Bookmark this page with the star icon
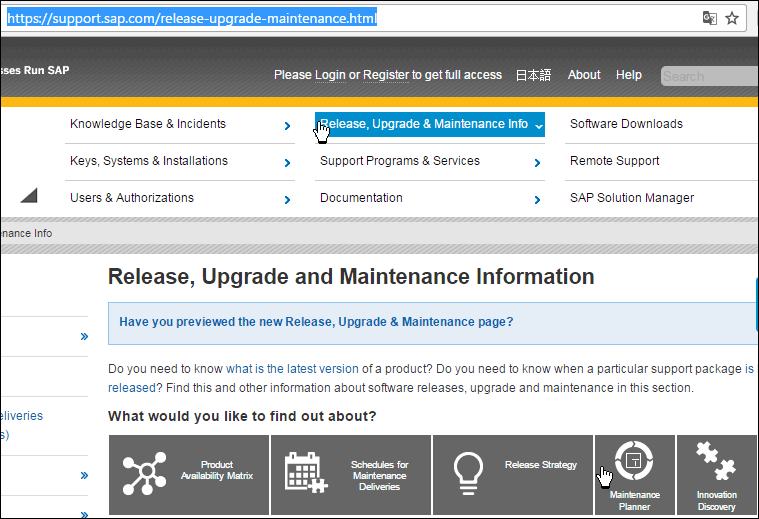Image resolution: width=759 pixels, height=519 pixels. pos(732,18)
